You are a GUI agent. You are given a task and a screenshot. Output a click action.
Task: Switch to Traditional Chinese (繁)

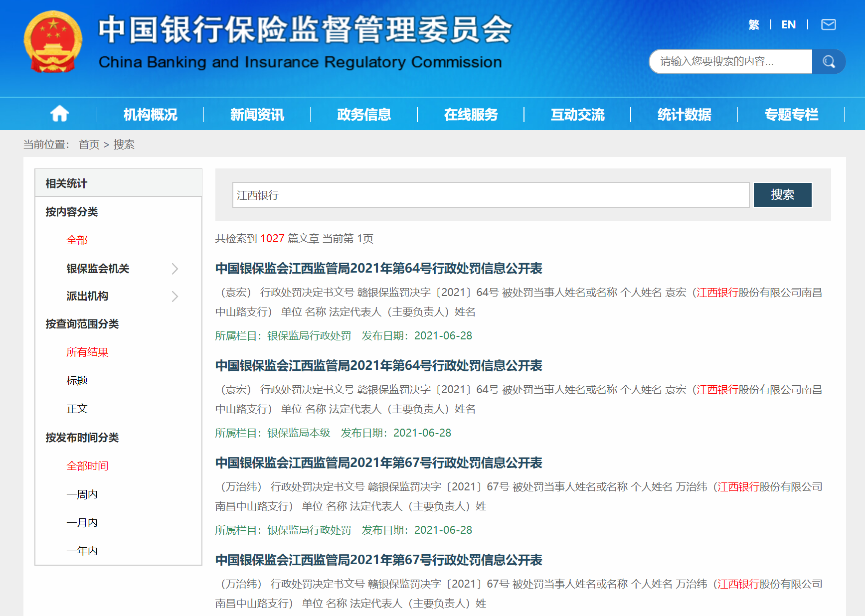753,24
